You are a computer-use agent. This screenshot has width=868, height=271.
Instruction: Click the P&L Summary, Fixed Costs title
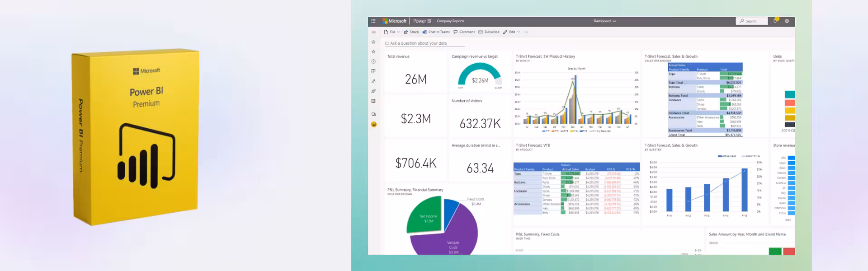538,234
